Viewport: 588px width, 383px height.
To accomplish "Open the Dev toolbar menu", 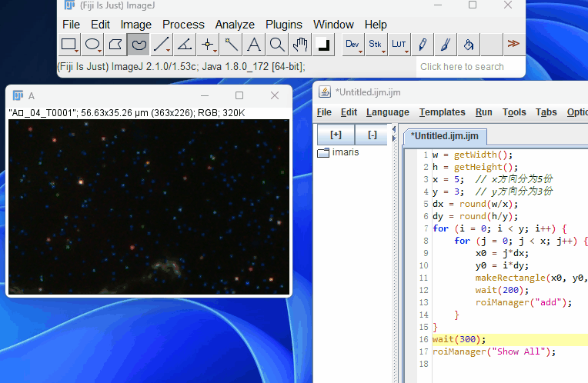I will (353, 45).
